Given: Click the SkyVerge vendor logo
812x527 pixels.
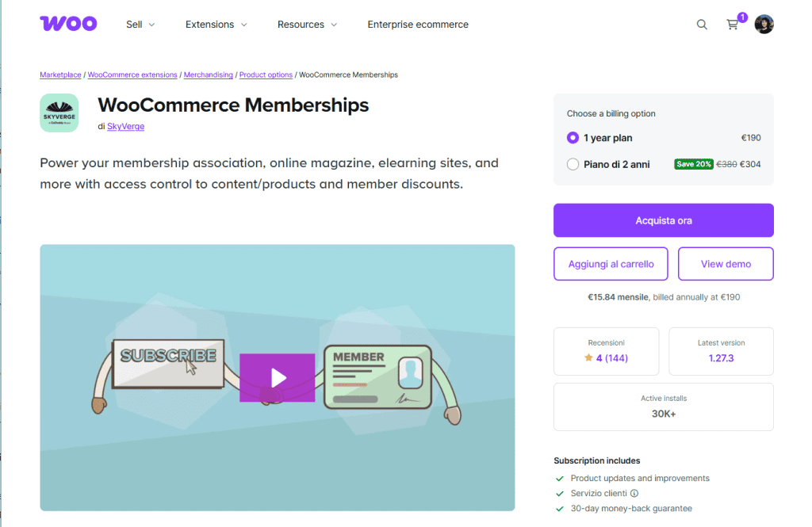Looking at the screenshot, I should click(x=59, y=113).
